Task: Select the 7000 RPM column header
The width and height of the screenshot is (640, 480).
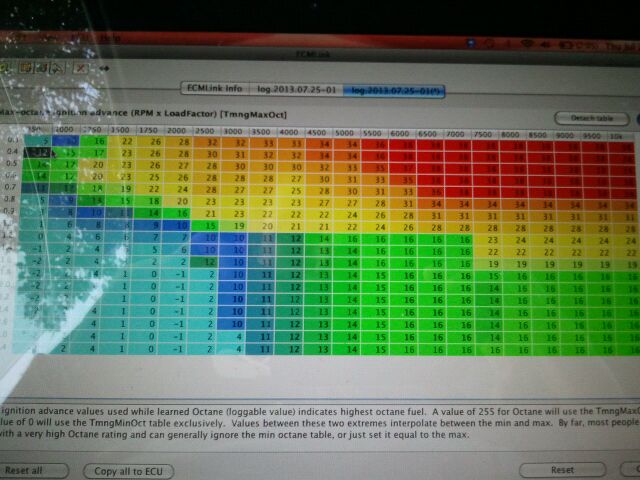Action: tap(454, 133)
